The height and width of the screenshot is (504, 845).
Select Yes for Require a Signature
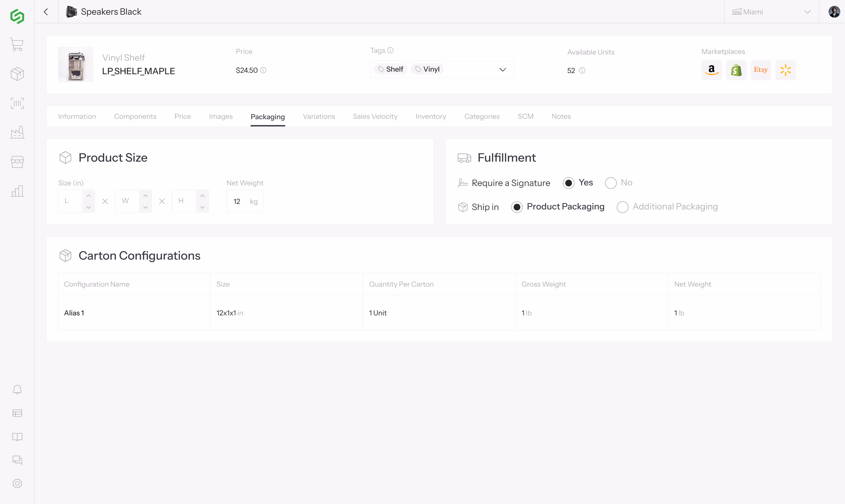tap(569, 183)
